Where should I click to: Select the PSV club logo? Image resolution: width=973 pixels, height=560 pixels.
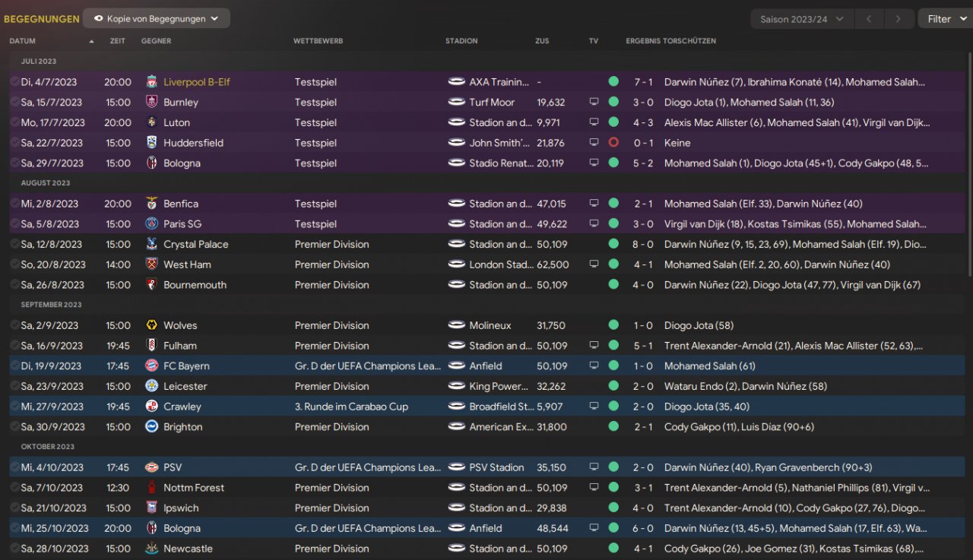(152, 467)
